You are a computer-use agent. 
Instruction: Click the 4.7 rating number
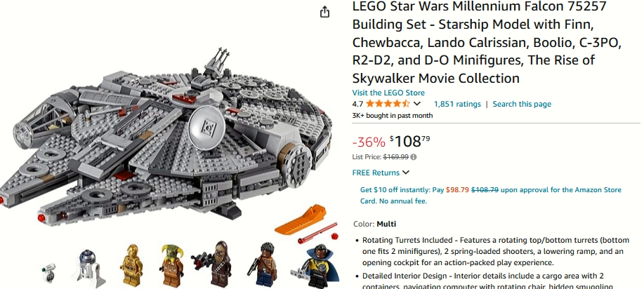(357, 104)
